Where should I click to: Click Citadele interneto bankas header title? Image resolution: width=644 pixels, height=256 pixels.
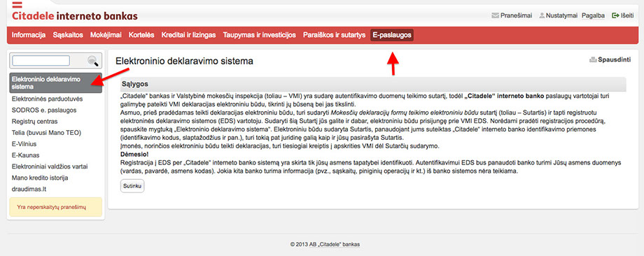pyautogui.click(x=75, y=16)
